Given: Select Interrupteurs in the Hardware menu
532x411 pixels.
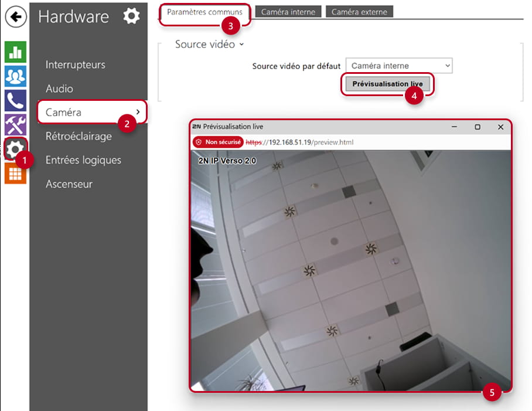Looking at the screenshot, I should tap(76, 64).
